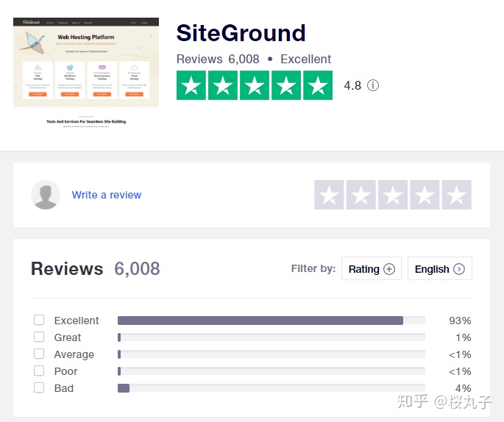504x422 pixels.
Task: Click the Bad label in the rating list
Action: click(x=63, y=388)
